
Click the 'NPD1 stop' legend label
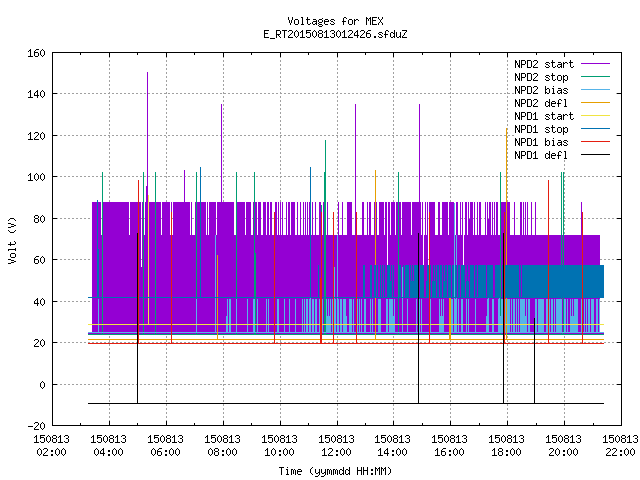point(541,129)
